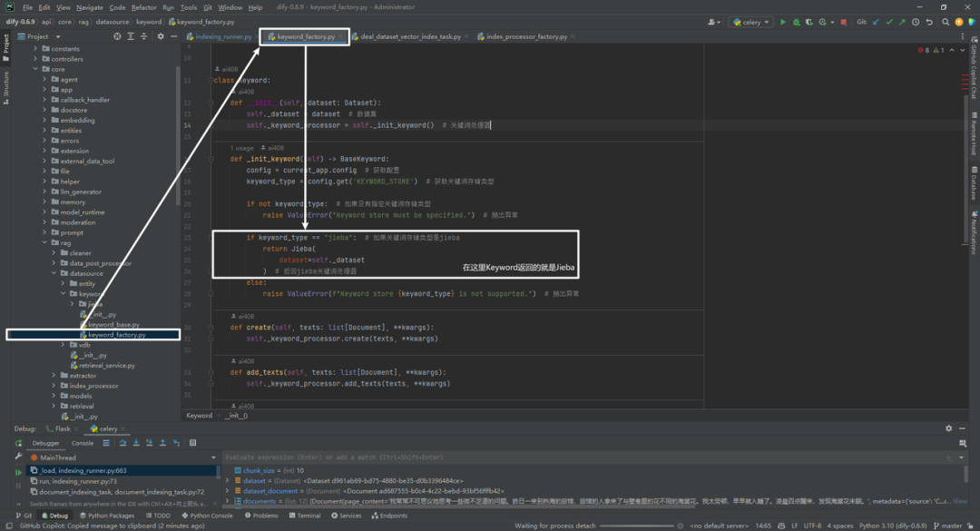980x531 pixels.
Task: Open the Terminal tool window button
Action: (x=305, y=516)
